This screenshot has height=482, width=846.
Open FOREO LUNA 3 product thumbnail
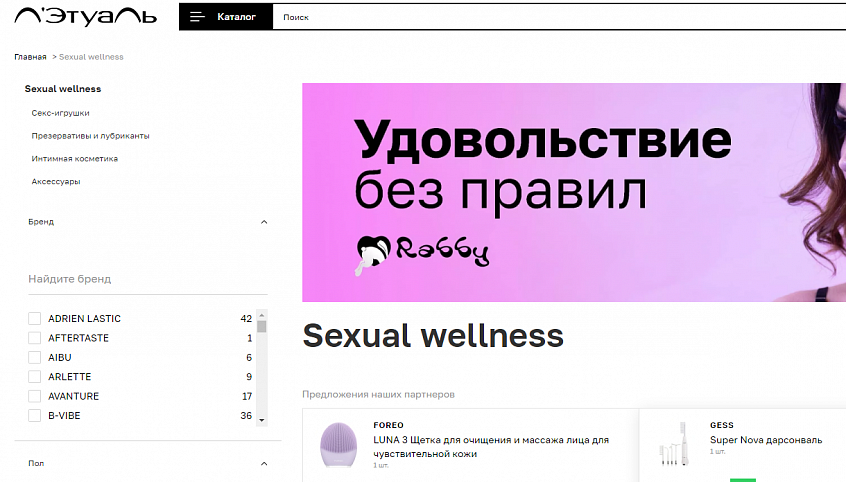coord(338,444)
